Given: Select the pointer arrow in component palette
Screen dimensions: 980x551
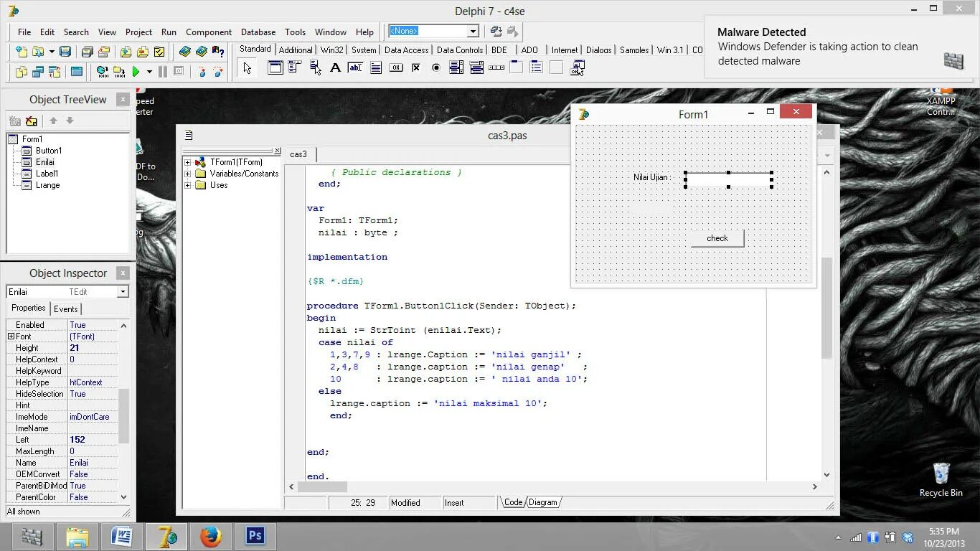Looking at the screenshot, I should 248,68.
